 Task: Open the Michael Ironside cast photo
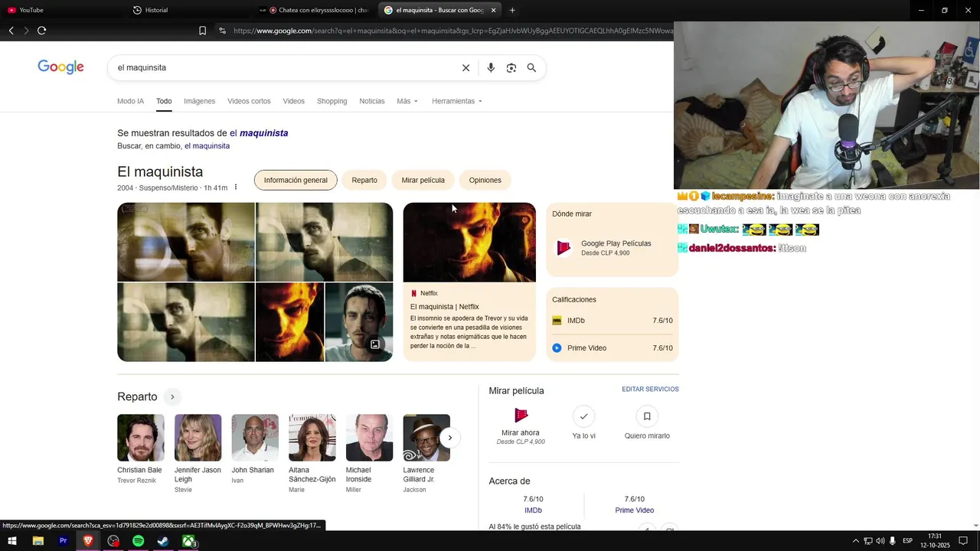tap(369, 438)
